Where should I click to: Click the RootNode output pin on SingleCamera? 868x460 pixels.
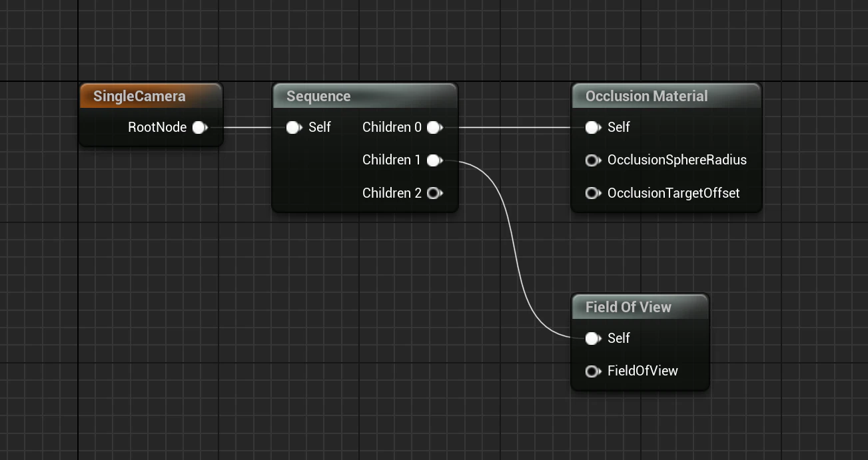point(200,127)
